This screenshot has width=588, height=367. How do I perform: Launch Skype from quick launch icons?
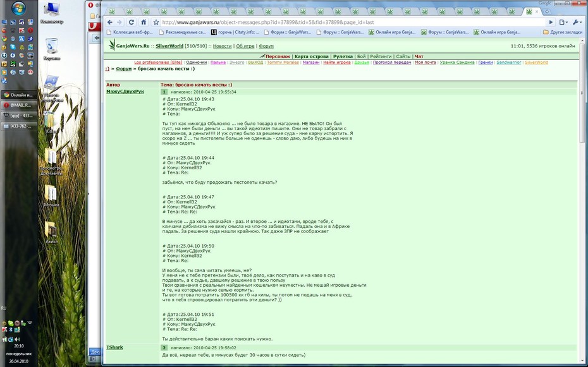(x=13, y=47)
